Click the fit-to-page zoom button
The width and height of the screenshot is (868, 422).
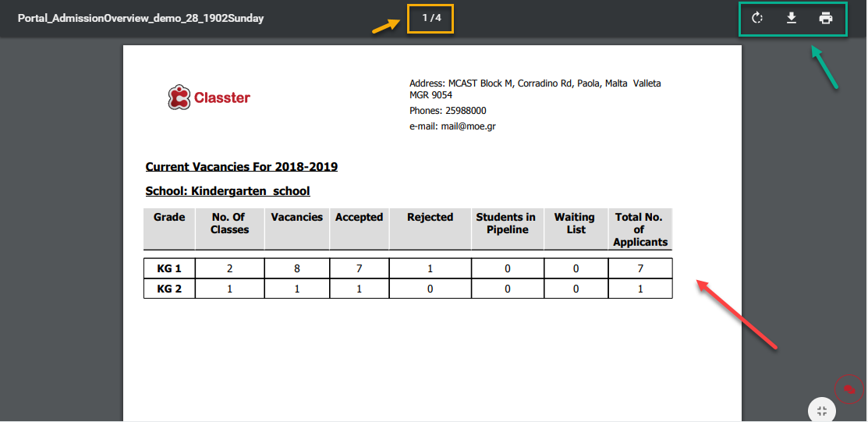click(x=822, y=410)
